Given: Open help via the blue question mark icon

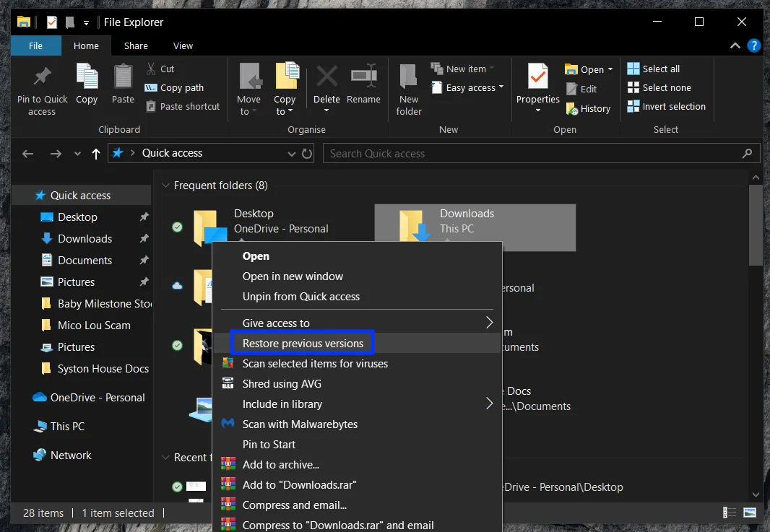Looking at the screenshot, I should point(754,45).
